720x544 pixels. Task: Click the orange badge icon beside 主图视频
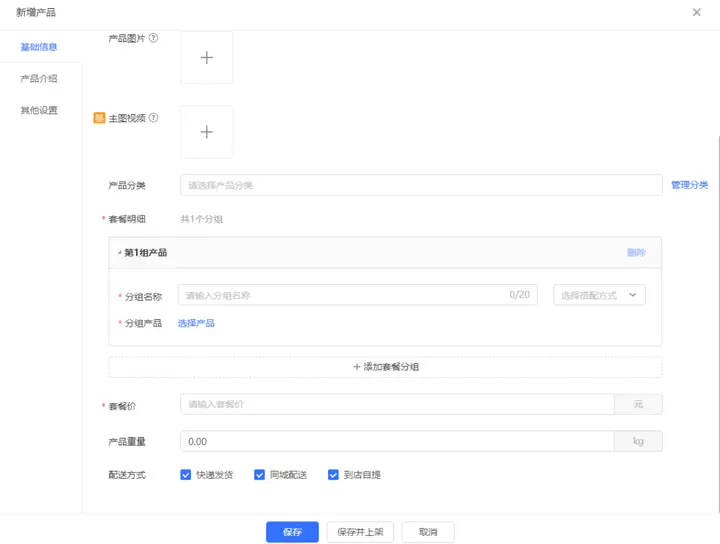[x=99, y=117]
